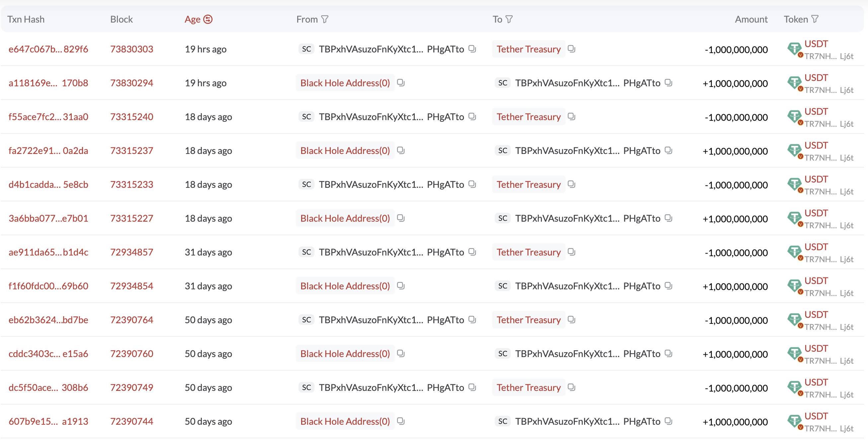This screenshot has width=868, height=440.
Task: Open block 73830294
Action: pos(132,83)
